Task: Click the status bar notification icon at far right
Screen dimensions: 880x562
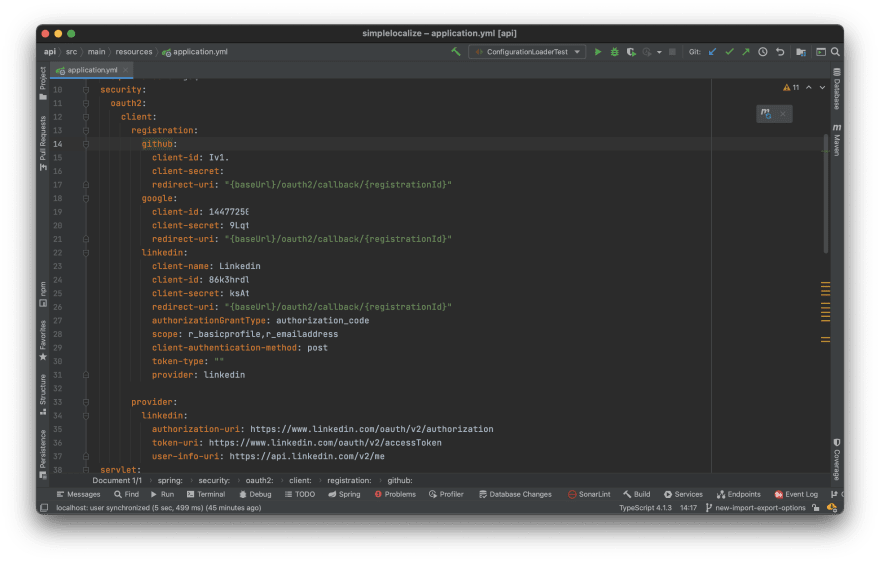Action: click(832, 508)
